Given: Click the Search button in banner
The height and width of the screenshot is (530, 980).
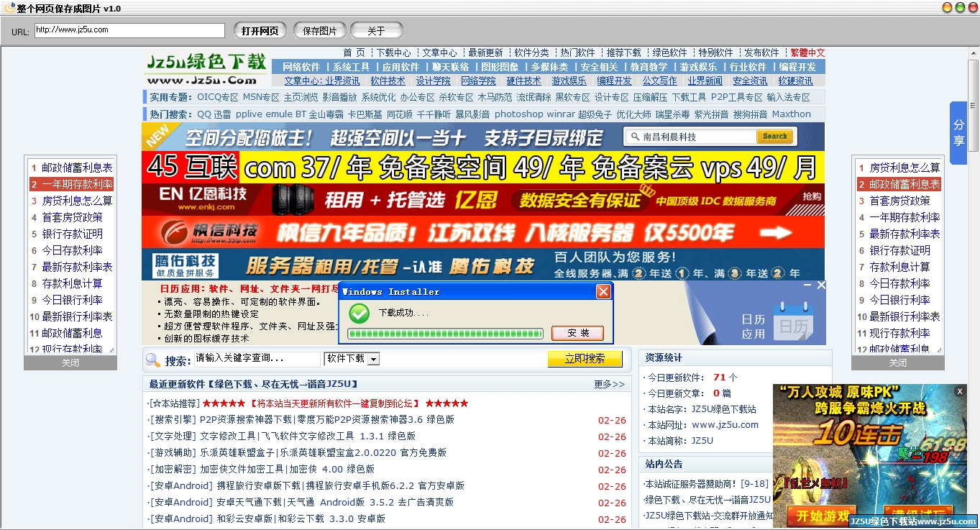Looking at the screenshot, I should tap(774, 137).
